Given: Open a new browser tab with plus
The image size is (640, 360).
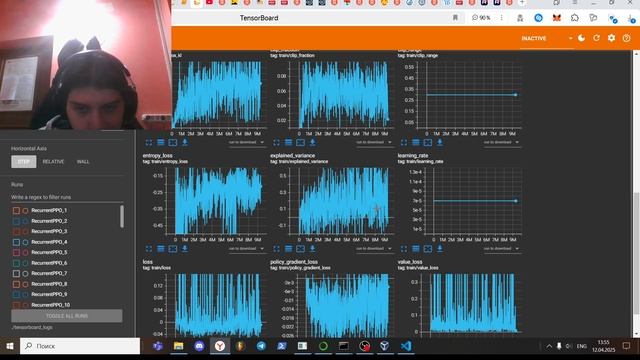Looking at the screenshot, I should click(x=522, y=2).
